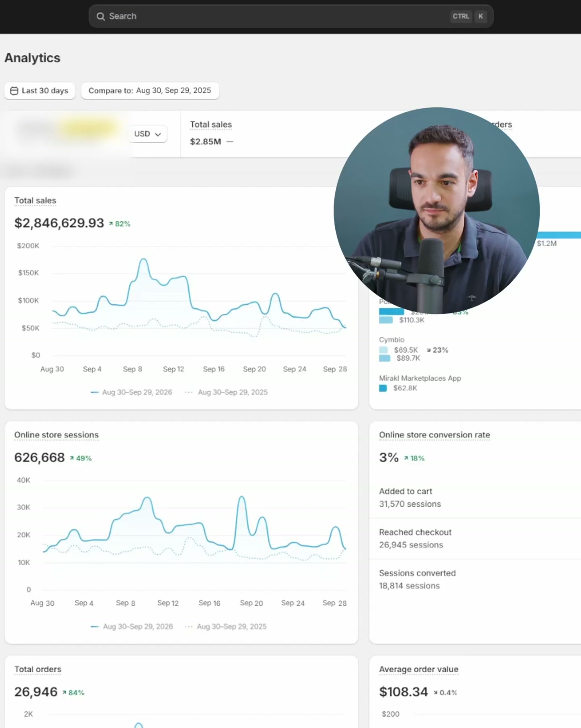The width and height of the screenshot is (581, 728).
Task: Click the Cymbio channel label
Action: 391,340
